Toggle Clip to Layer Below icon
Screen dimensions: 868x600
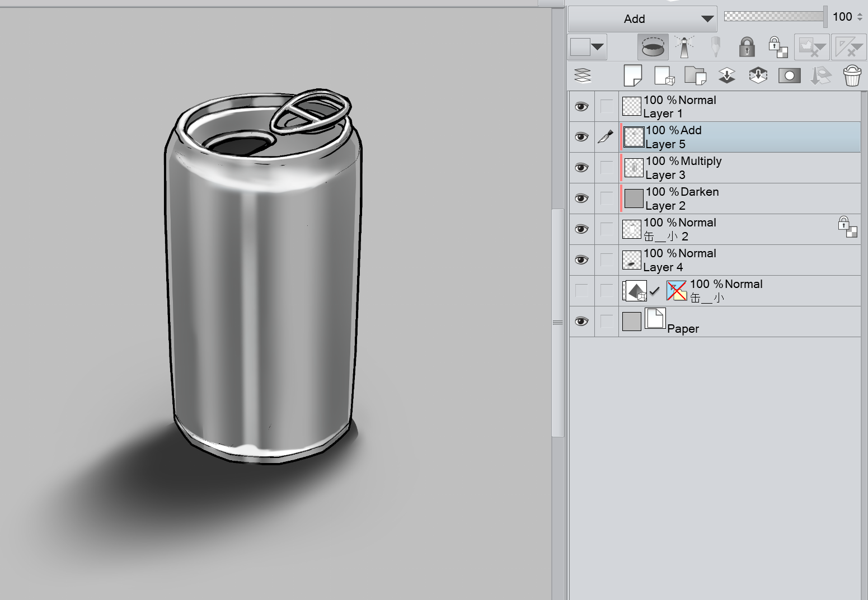653,47
